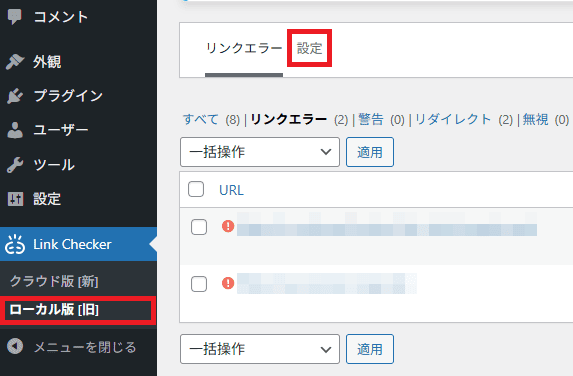
Task: Open クラウド版 [新] submenu item
Action: pyautogui.click(x=54, y=281)
